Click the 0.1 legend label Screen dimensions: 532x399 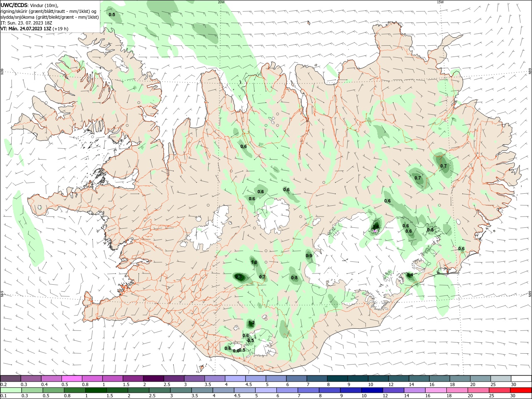pos(3,396)
